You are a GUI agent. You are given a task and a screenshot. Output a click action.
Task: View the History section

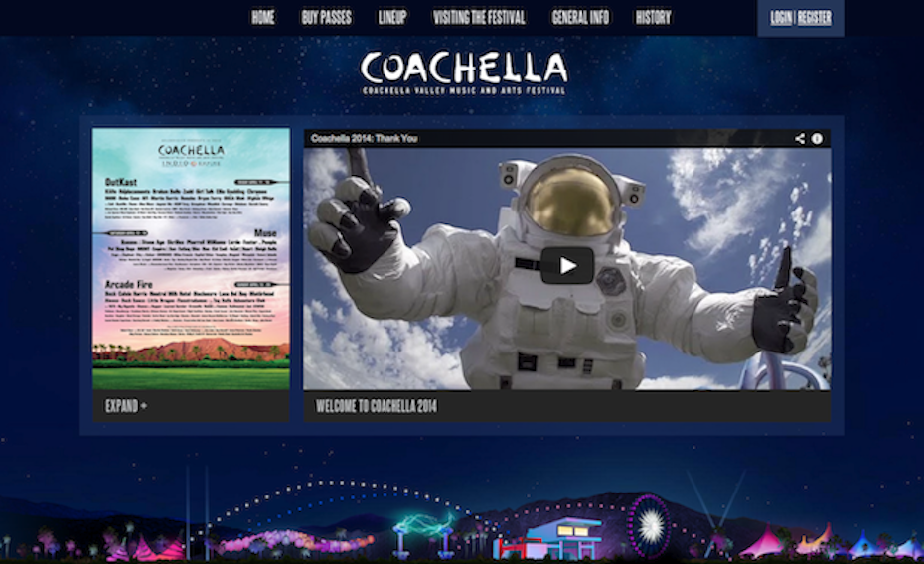(653, 17)
